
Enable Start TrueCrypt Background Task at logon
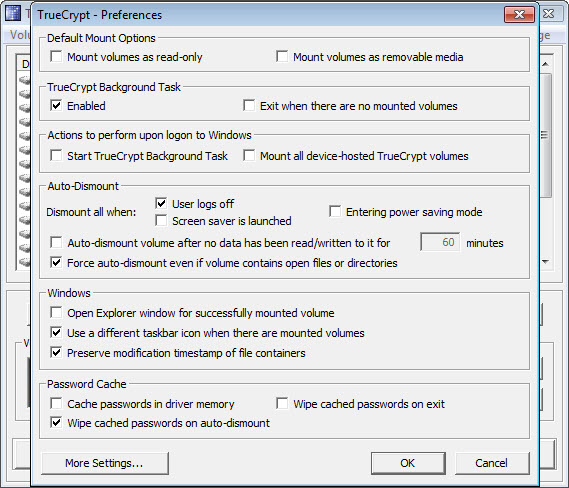[x=56, y=156]
